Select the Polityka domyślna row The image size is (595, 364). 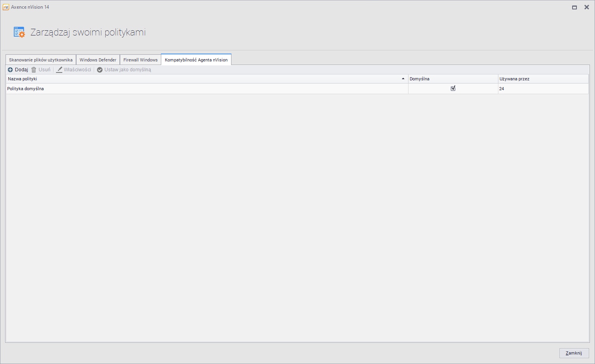pos(197,89)
